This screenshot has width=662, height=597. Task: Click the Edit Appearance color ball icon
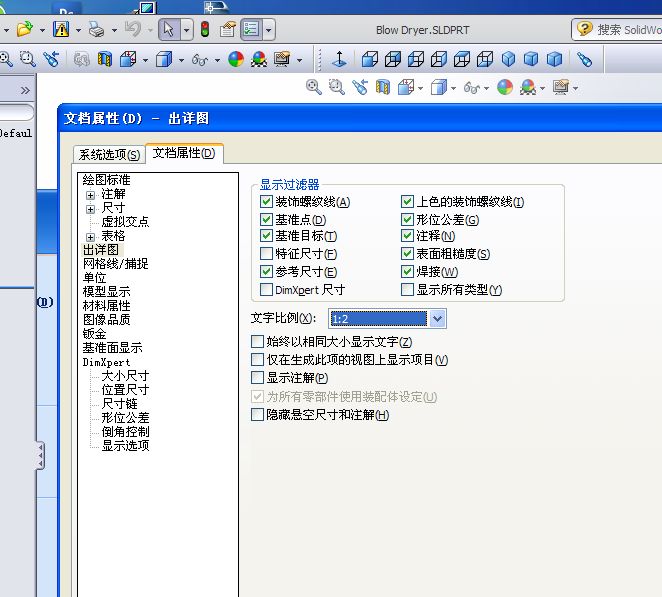(236, 60)
